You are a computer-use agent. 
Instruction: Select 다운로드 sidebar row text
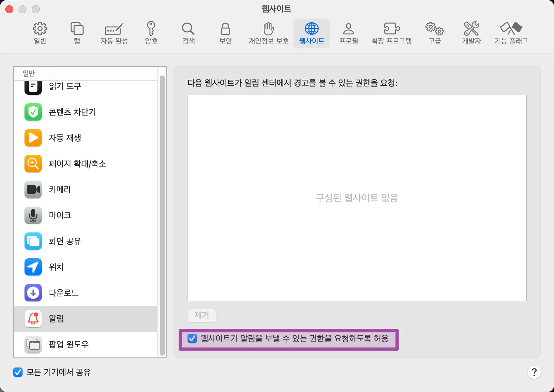point(64,293)
